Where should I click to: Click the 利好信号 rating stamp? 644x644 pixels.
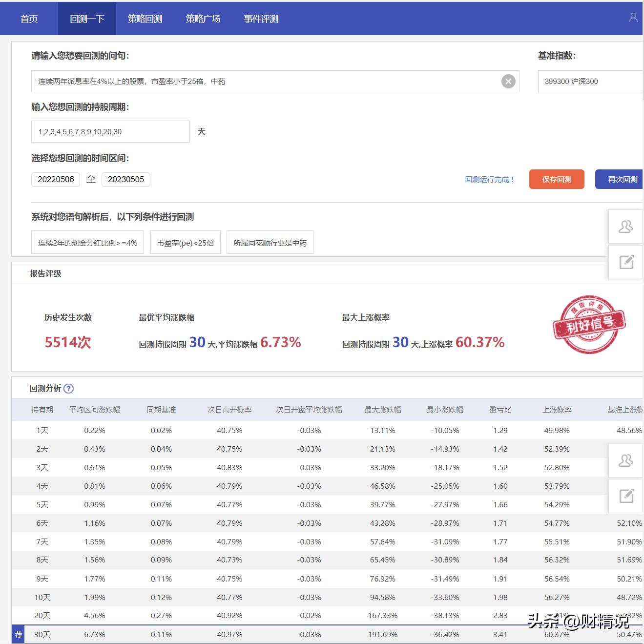[x=589, y=324]
